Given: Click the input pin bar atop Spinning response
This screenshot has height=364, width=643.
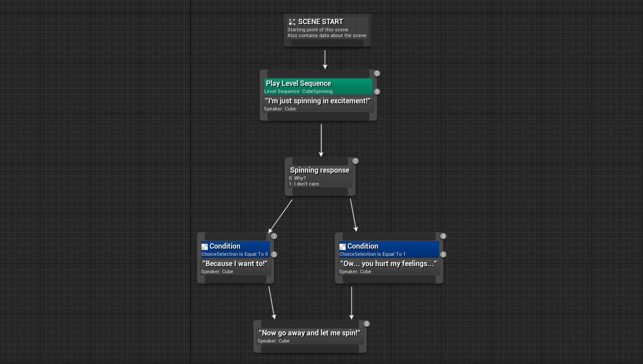Looking at the screenshot, I should click(320, 161).
